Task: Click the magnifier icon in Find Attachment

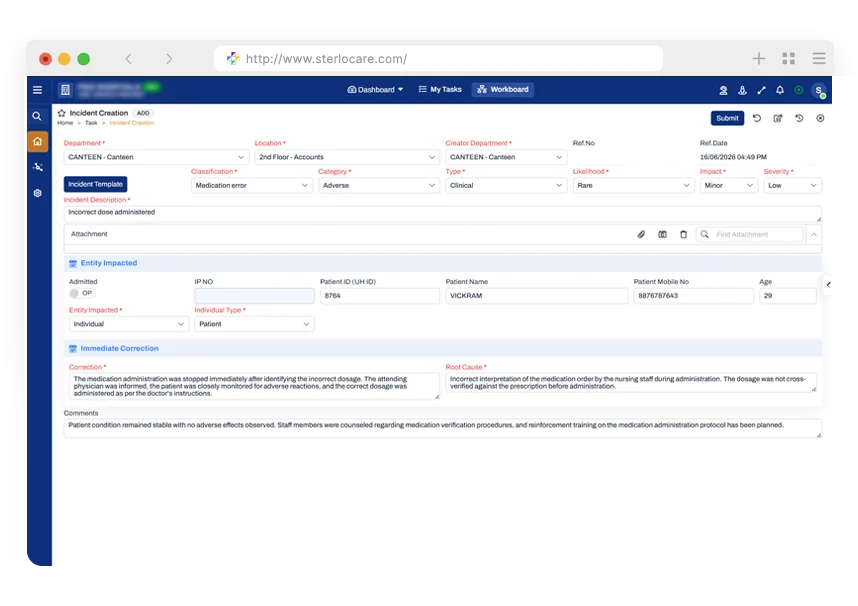Action: click(705, 234)
